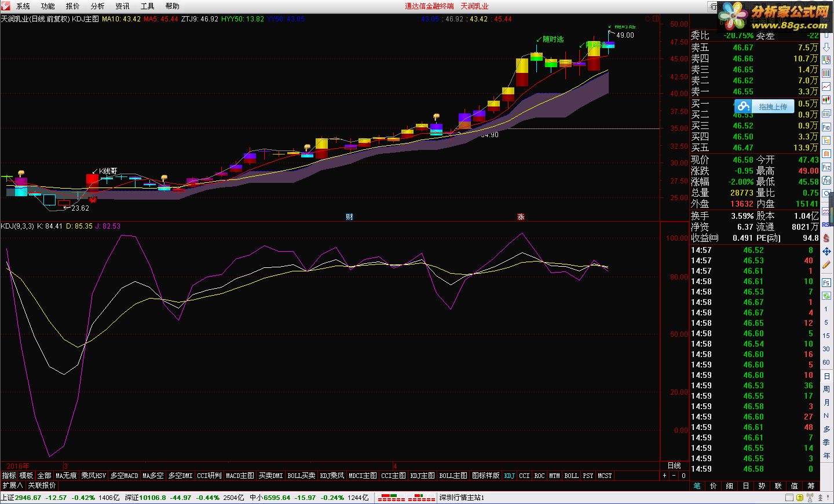The width and height of the screenshot is (834, 504).
Task: Open the 模板 tab
Action: [27, 476]
